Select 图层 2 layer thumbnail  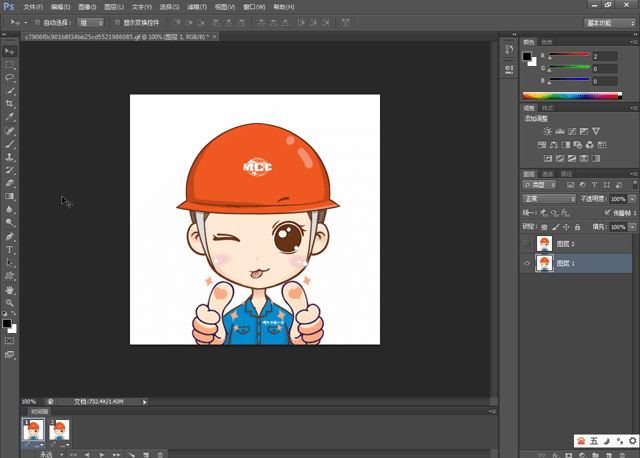pyautogui.click(x=545, y=244)
